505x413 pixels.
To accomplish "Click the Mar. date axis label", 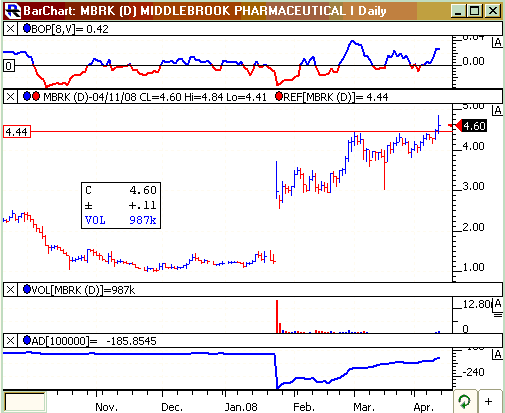I will point(364,407).
